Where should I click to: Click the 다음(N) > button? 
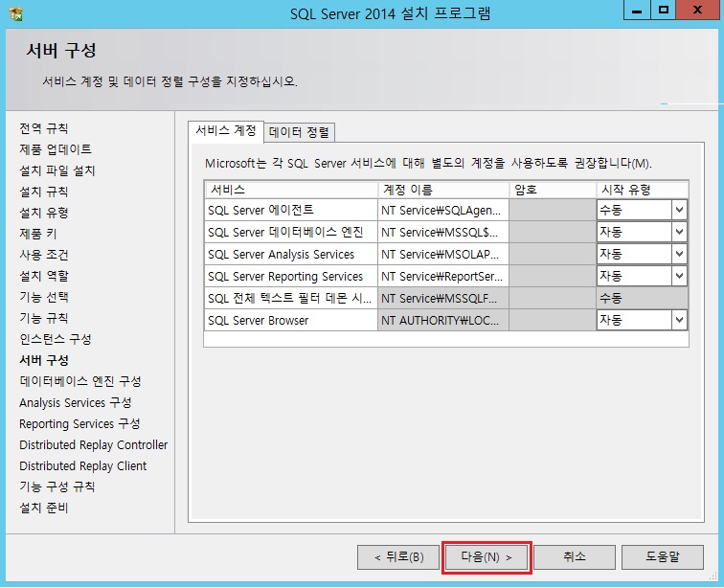[486, 557]
